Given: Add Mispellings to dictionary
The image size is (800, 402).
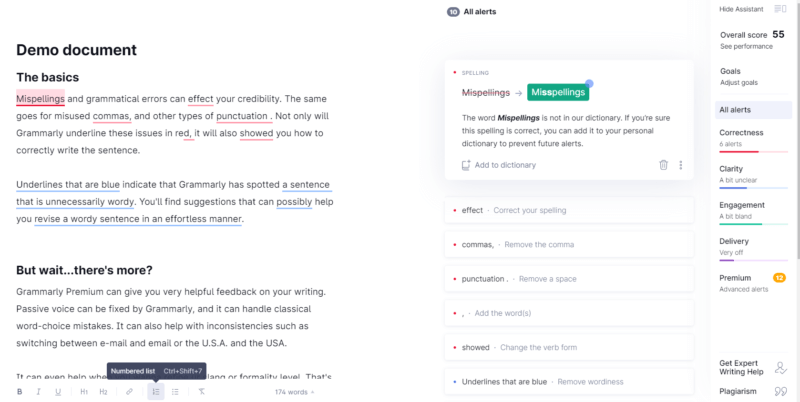Looking at the screenshot, I should coord(498,165).
